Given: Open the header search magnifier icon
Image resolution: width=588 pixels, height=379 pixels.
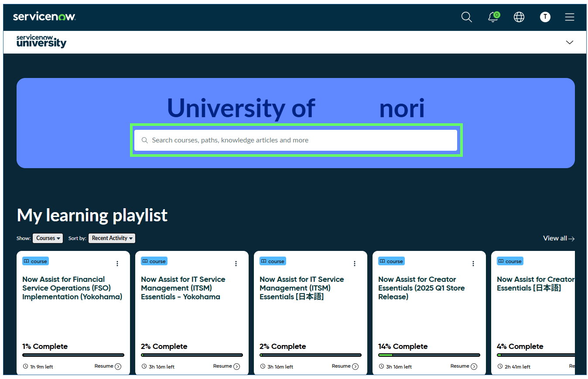Looking at the screenshot, I should coord(467,17).
